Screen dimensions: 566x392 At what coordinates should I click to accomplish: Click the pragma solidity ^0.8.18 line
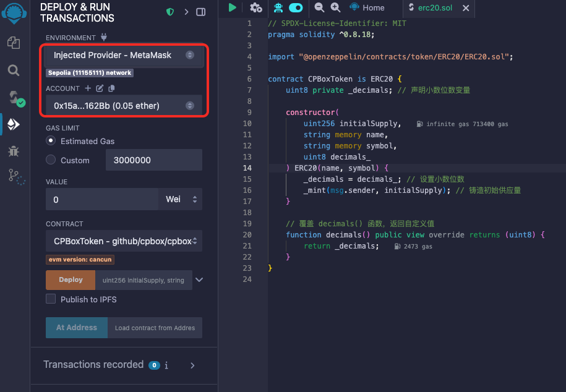(x=321, y=34)
